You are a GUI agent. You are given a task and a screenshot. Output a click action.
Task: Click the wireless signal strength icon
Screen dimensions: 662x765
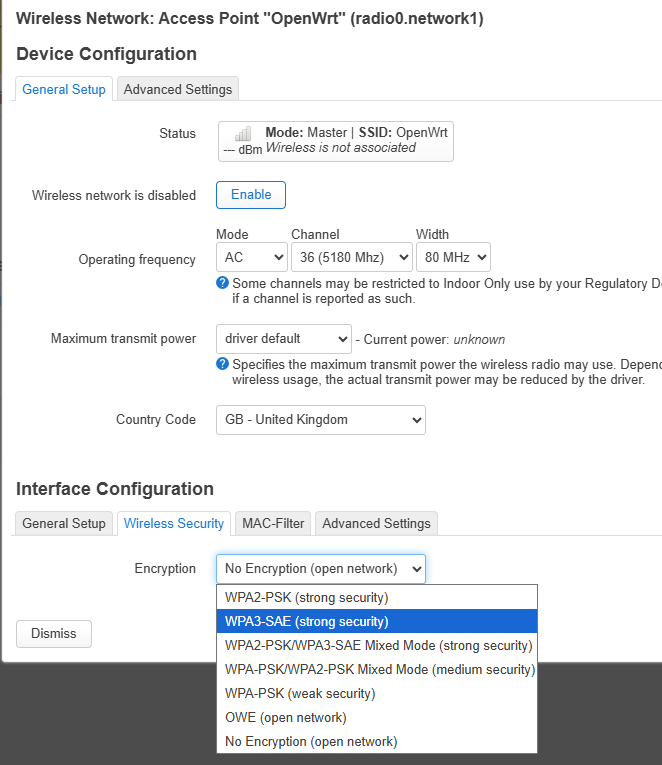243,133
